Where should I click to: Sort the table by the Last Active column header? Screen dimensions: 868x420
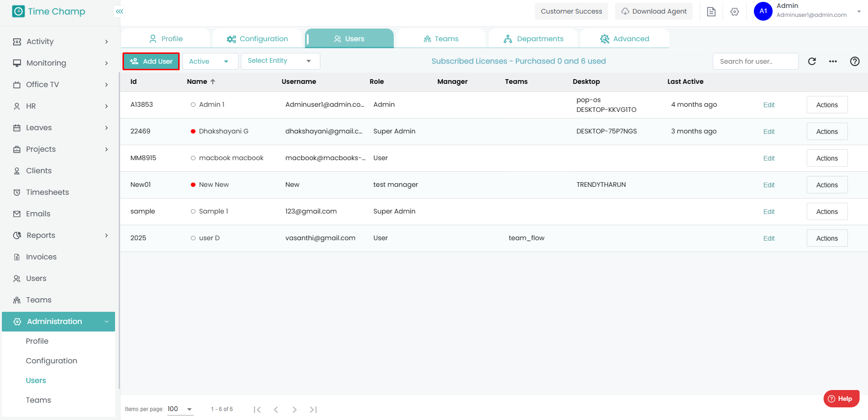pyautogui.click(x=685, y=81)
